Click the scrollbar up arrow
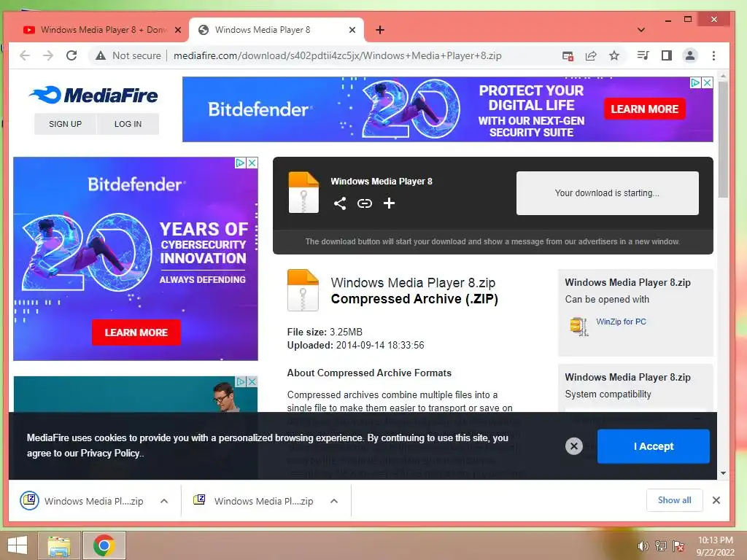Screen dimensions: 747x560 pos(723,76)
